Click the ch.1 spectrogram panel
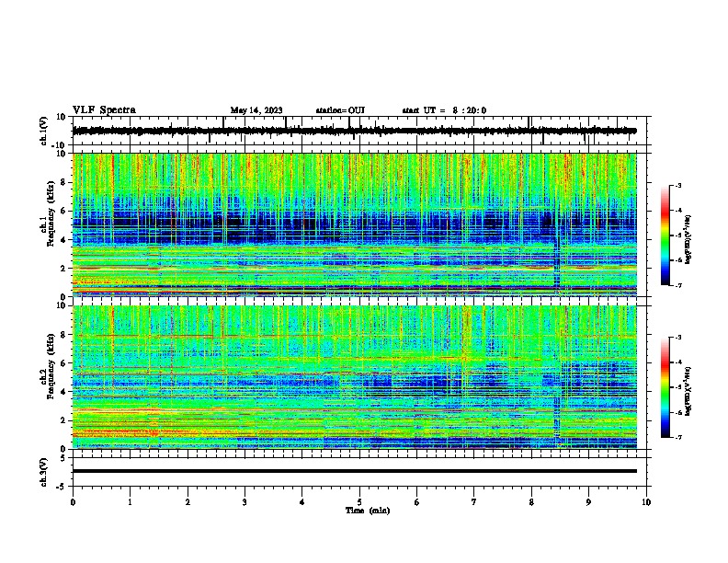 point(355,224)
